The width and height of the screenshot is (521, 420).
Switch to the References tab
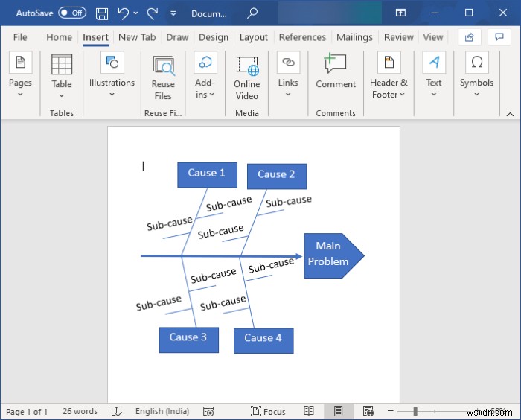pos(302,37)
